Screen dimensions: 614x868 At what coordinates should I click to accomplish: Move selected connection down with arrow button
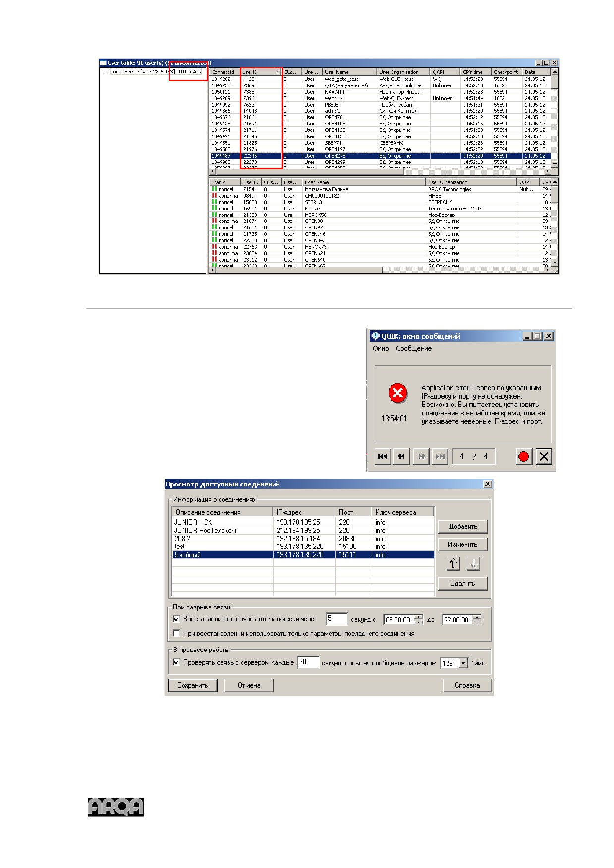pyautogui.click(x=473, y=564)
